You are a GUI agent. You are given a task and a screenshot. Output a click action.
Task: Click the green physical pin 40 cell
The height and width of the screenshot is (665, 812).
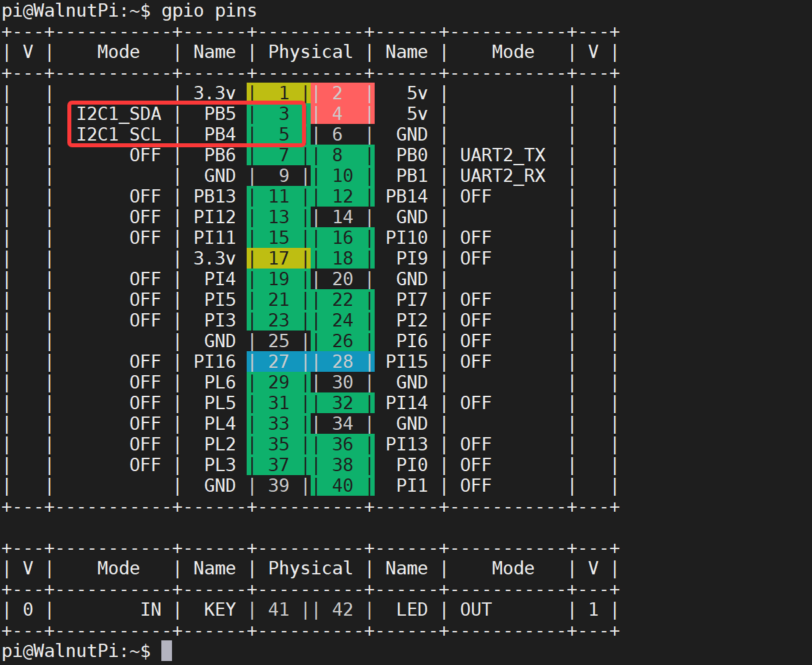343,486
